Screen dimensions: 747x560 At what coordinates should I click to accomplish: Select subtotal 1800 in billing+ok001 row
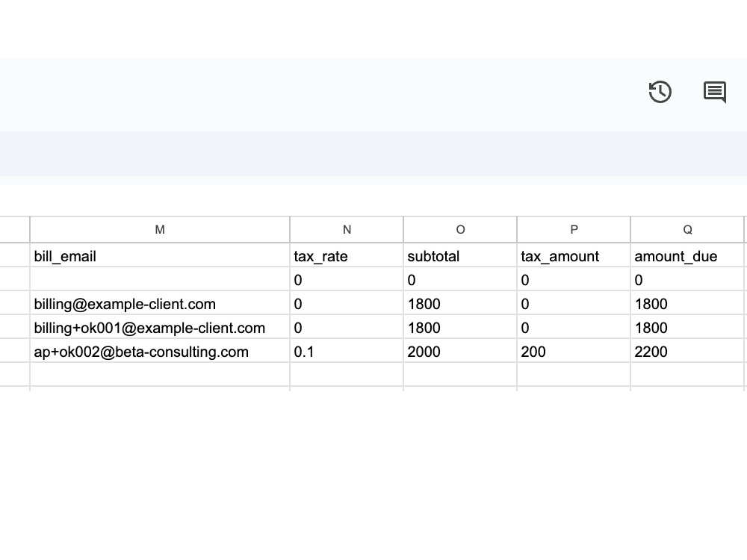(460, 327)
